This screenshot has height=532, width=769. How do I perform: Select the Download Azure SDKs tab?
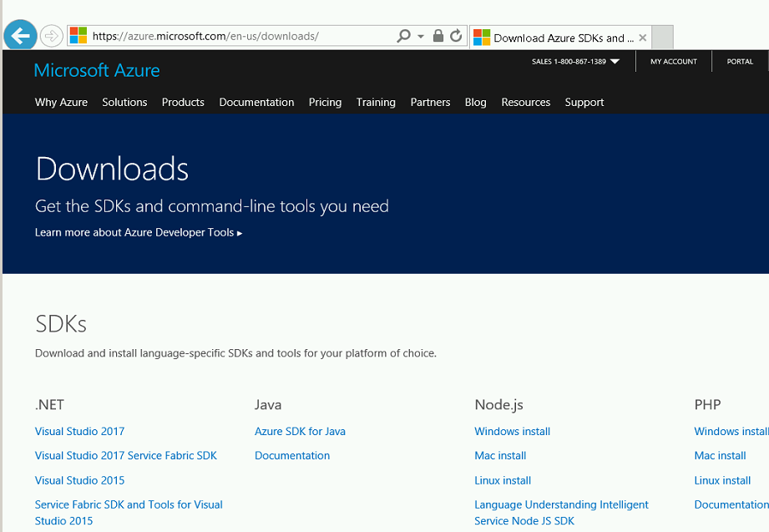click(560, 38)
